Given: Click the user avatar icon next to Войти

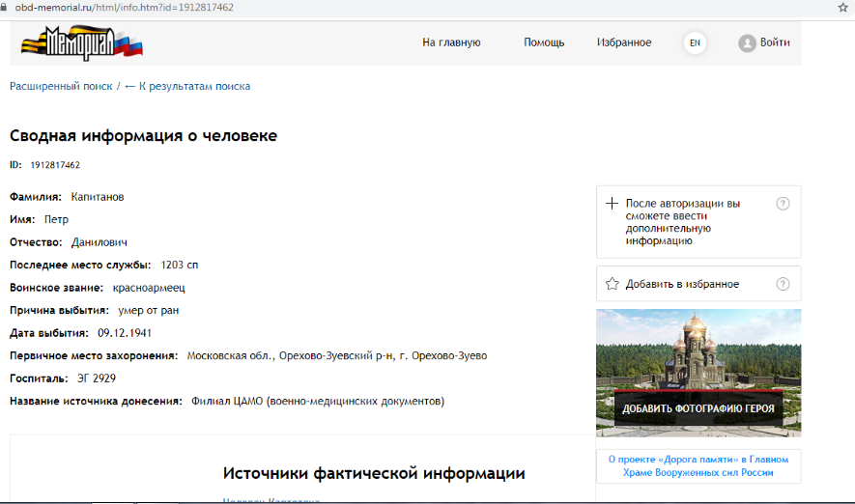Looking at the screenshot, I should tap(747, 43).
